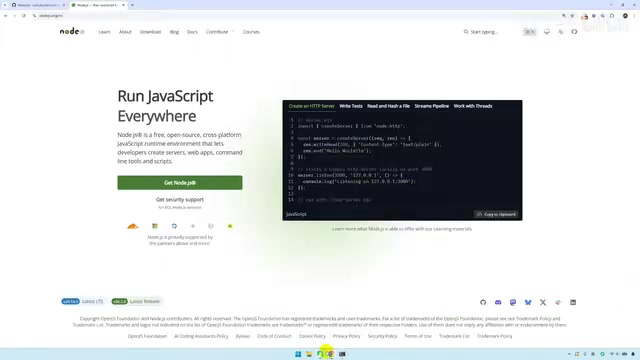
Task: Open the Bylaws footer link
Action: (243, 336)
